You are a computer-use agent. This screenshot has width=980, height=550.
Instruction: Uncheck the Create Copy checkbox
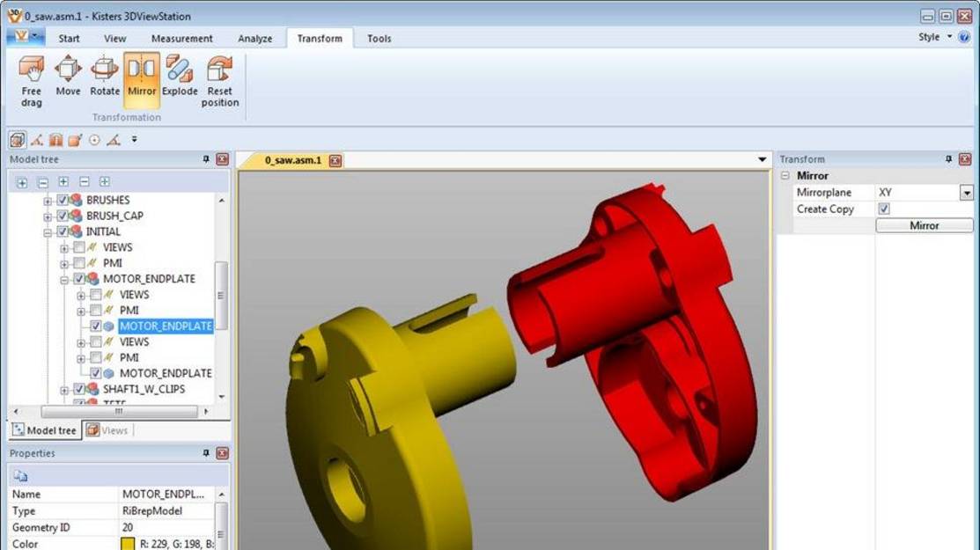coord(884,209)
